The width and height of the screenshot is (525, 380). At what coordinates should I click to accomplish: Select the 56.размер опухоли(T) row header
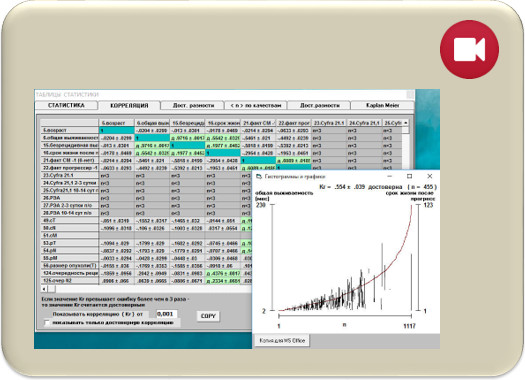[70, 265]
